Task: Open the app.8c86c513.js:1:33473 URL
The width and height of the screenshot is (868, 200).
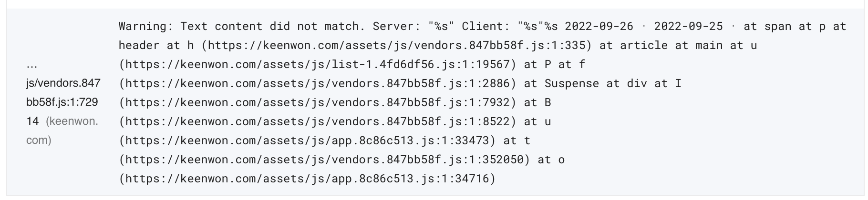Action: tap(307, 140)
